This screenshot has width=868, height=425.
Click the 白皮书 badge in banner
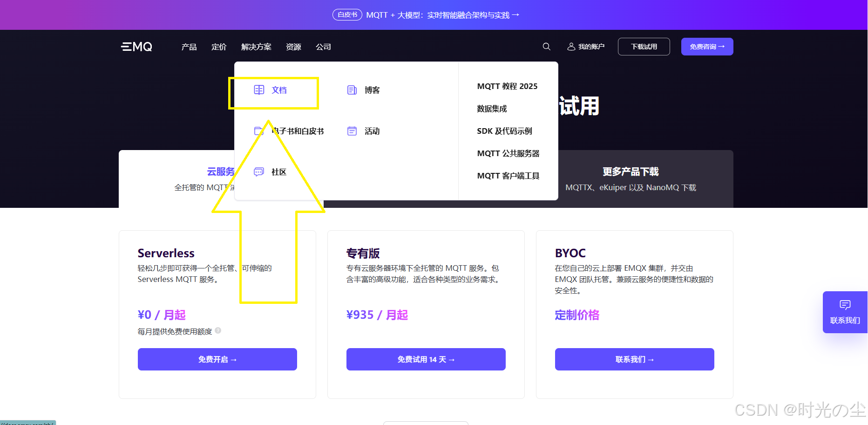click(347, 15)
